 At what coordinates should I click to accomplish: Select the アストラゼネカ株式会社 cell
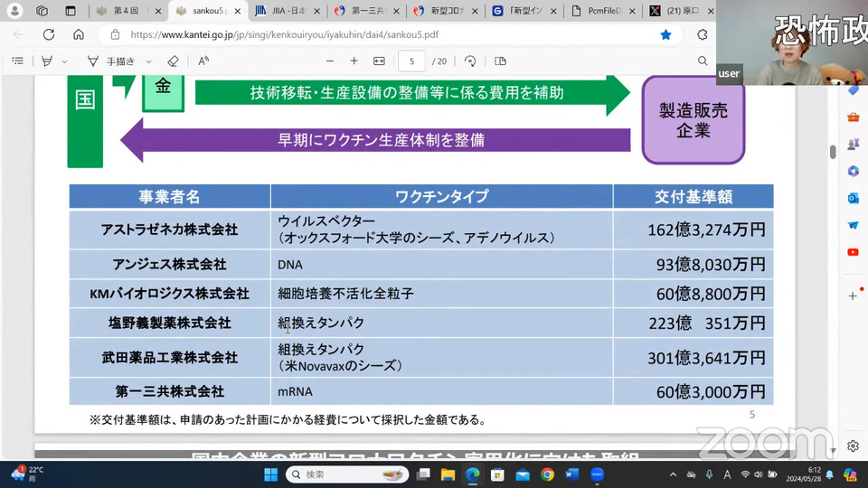169,230
